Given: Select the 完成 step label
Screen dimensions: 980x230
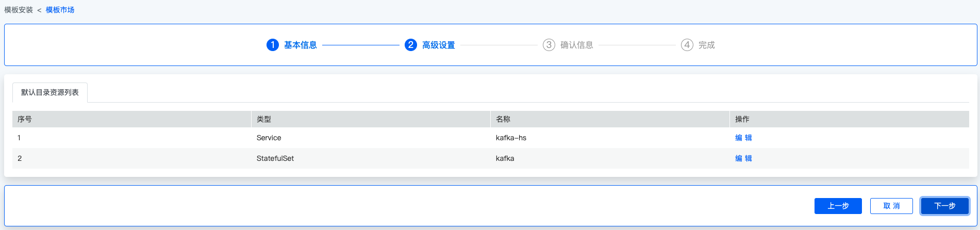Looking at the screenshot, I should coord(707,45).
